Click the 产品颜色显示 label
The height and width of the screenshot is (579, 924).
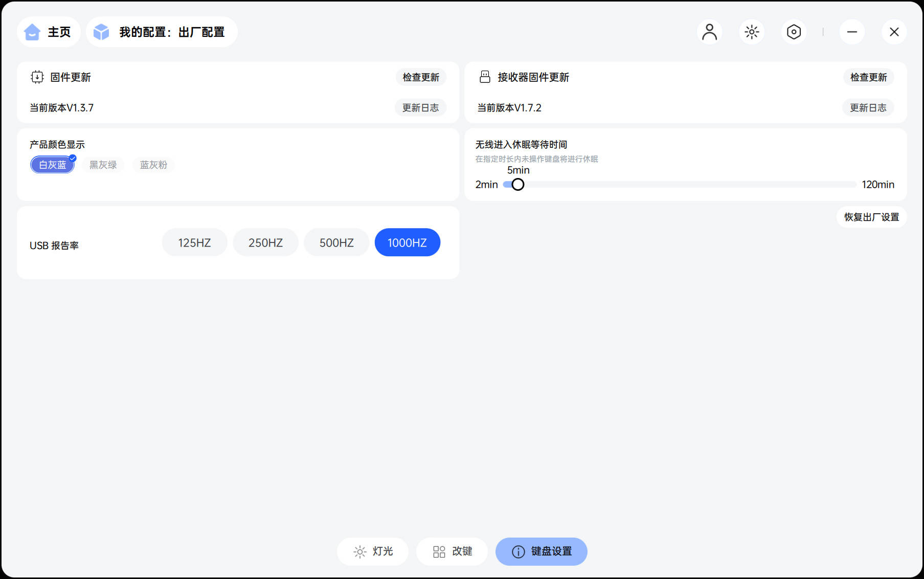[57, 145]
